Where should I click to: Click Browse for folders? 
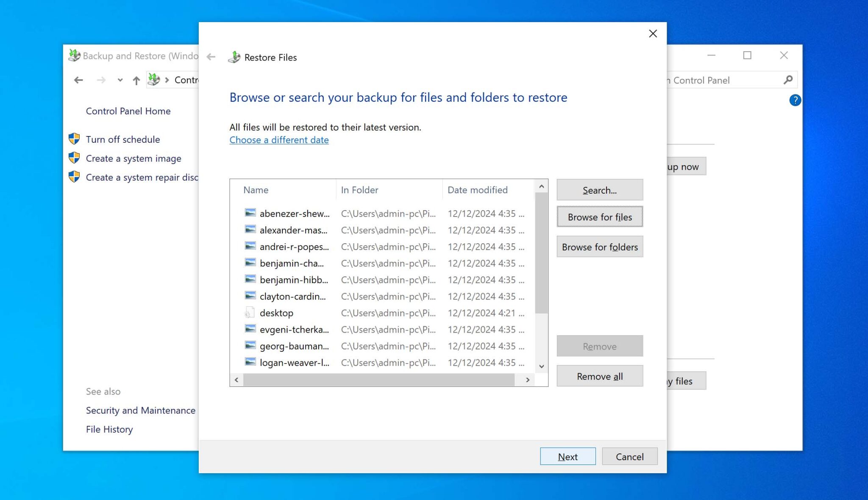[x=599, y=247]
